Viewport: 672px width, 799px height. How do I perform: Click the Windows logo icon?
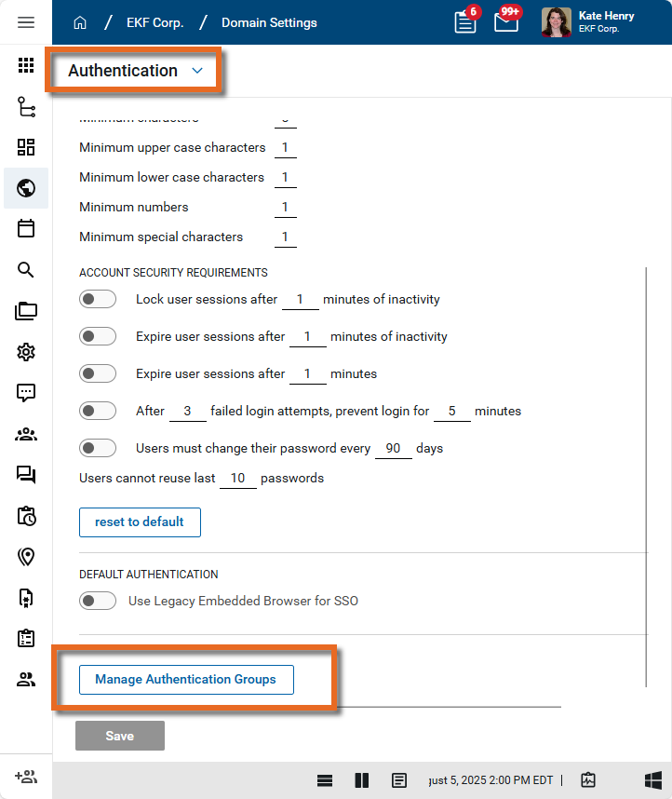click(x=653, y=780)
